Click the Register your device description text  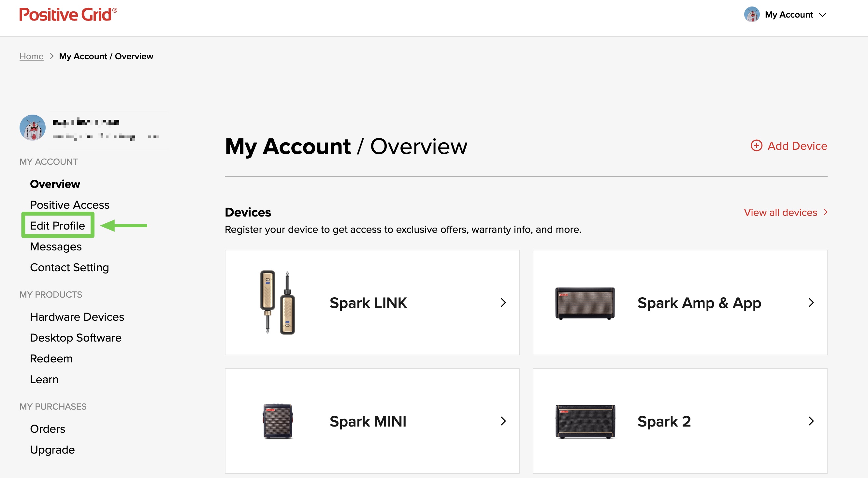pyautogui.click(x=403, y=230)
